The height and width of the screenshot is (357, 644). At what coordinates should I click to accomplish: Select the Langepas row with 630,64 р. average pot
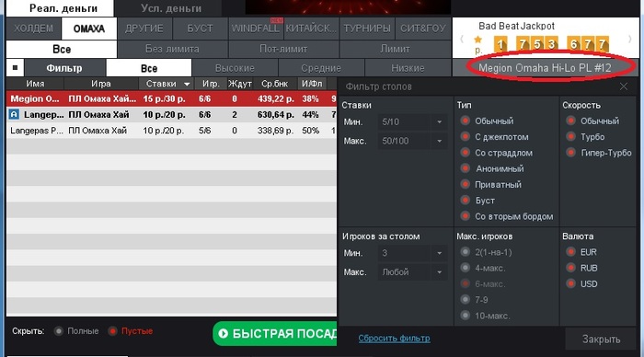[x=172, y=115]
